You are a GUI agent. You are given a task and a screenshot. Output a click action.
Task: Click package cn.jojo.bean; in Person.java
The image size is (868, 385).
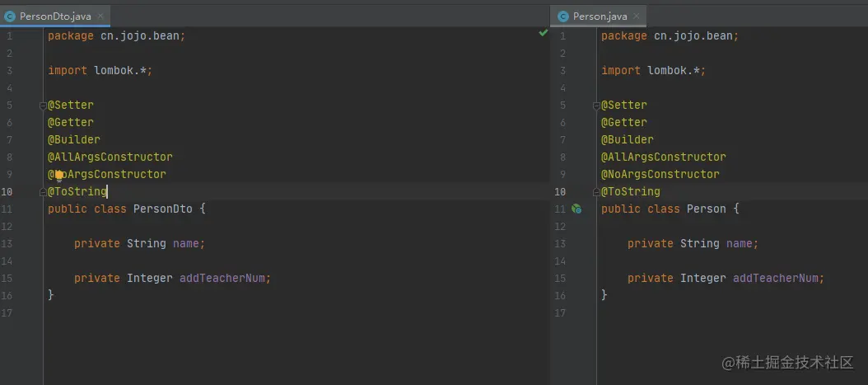coord(670,36)
